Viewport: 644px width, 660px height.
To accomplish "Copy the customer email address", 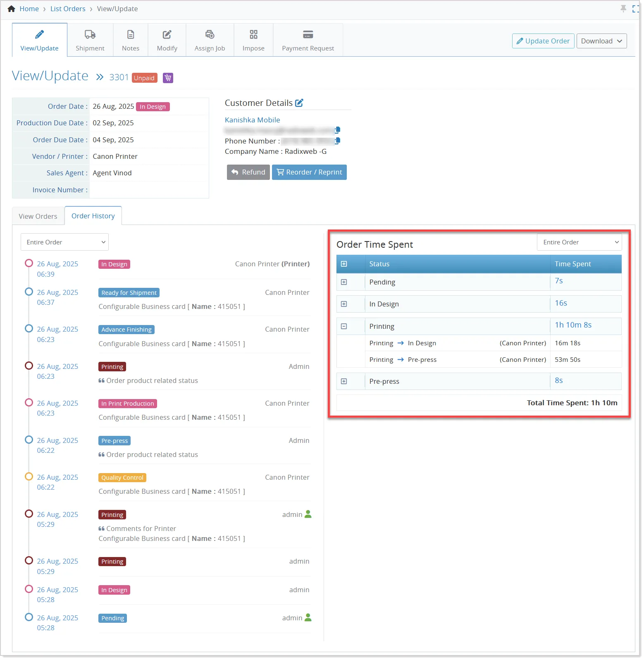I will (x=338, y=130).
